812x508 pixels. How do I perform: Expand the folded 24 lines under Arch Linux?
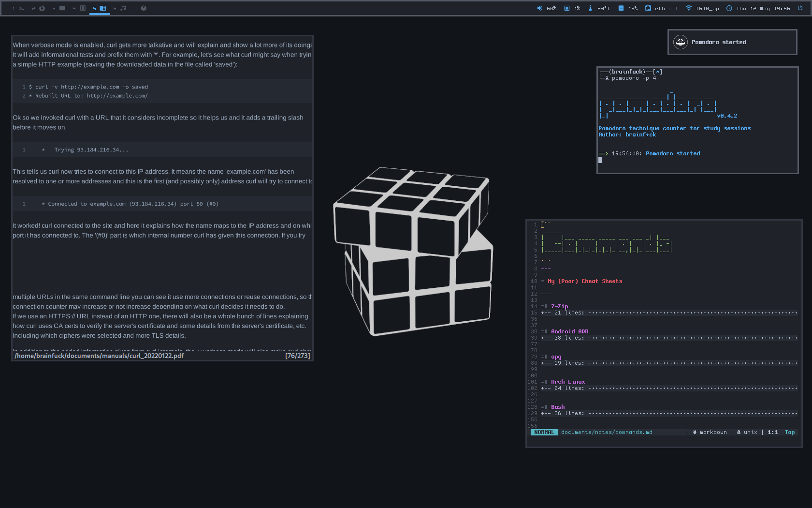669,388
